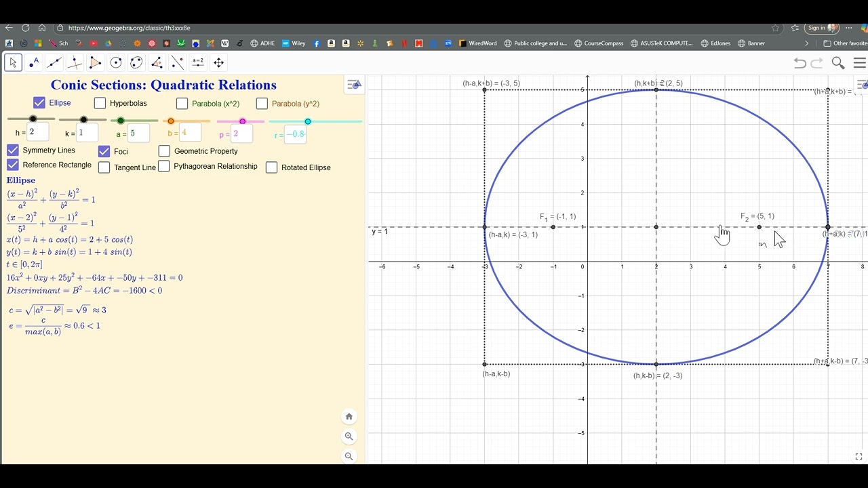The height and width of the screenshot is (488, 868).
Task: Open the browser home page
Action: click(x=42, y=28)
